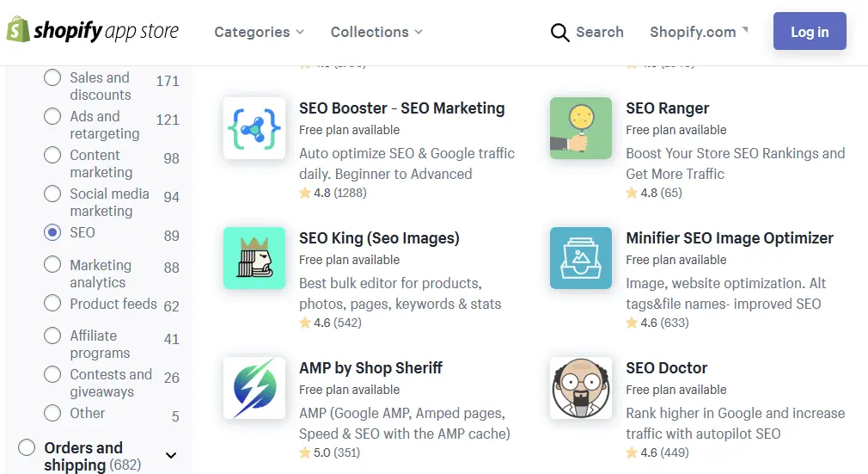Select Content marketing filter
This screenshot has width=868, height=474.
(x=52, y=155)
